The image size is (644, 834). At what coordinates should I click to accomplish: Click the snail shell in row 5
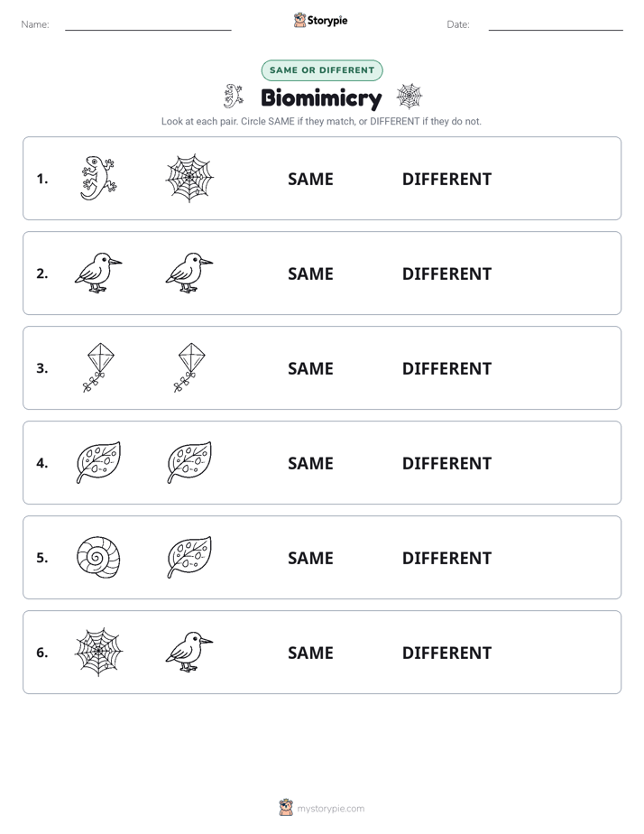pos(98,557)
